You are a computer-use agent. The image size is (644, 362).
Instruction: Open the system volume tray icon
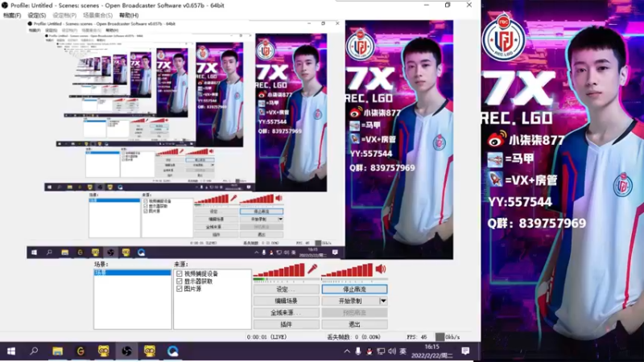coord(392,352)
